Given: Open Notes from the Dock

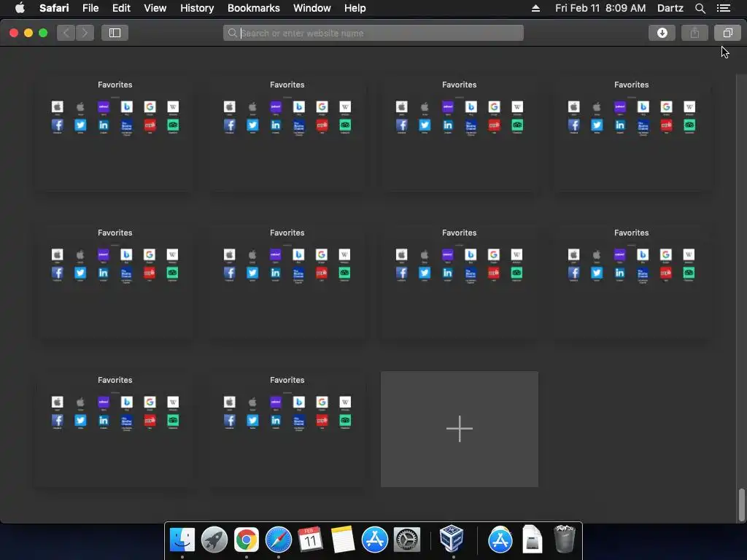Looking at the screenshot, I should click(343, 540).
